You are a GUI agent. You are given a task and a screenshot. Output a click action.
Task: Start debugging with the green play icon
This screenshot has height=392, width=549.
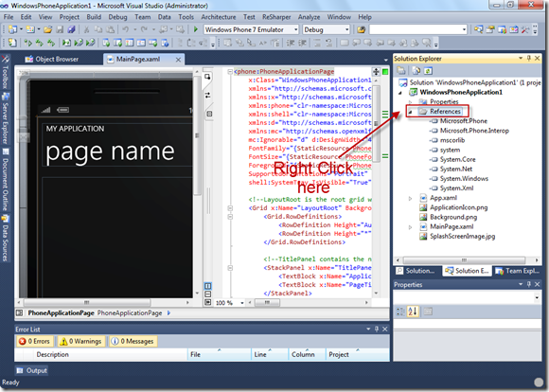tap(196, 29)
